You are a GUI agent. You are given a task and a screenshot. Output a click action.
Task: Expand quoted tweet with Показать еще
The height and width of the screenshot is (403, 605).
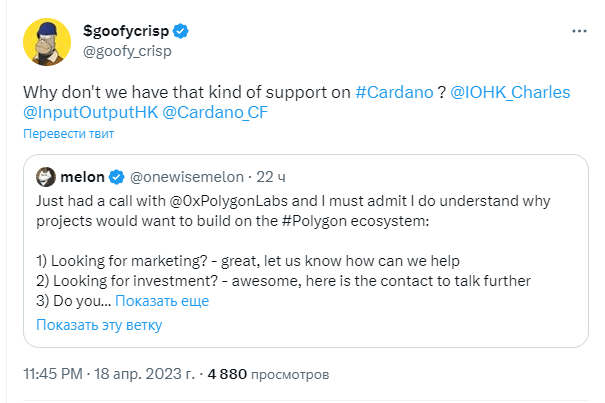162,301
